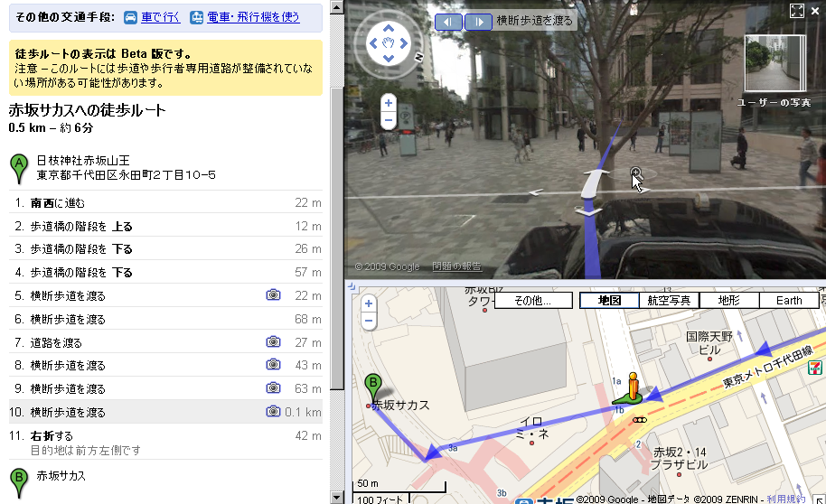Image resolution: width=826 pixels, height=504 pixels.
Task: Click the forward arrow on the Street View route
Action: 595,183
